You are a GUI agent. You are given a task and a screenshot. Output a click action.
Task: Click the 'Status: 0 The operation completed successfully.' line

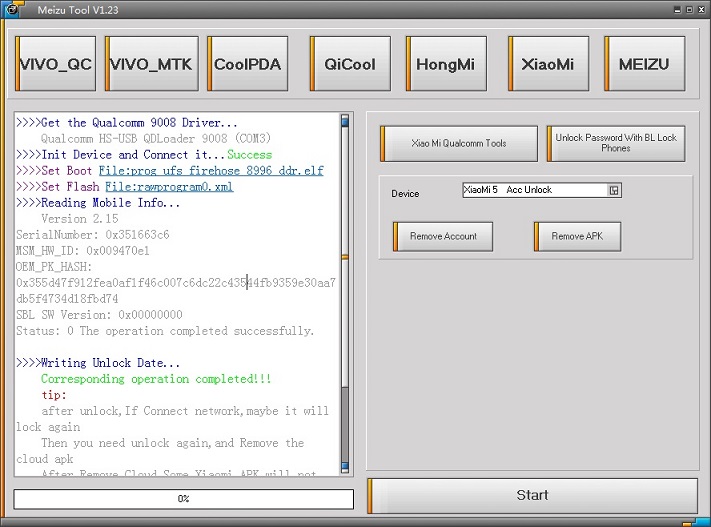[x=165, y=331]
